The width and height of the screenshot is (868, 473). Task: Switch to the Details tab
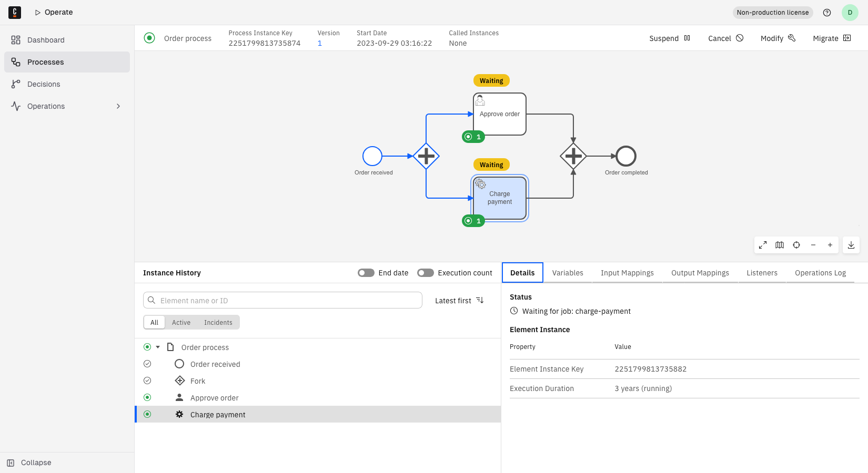pyautogui.click(x=522, y=273)
